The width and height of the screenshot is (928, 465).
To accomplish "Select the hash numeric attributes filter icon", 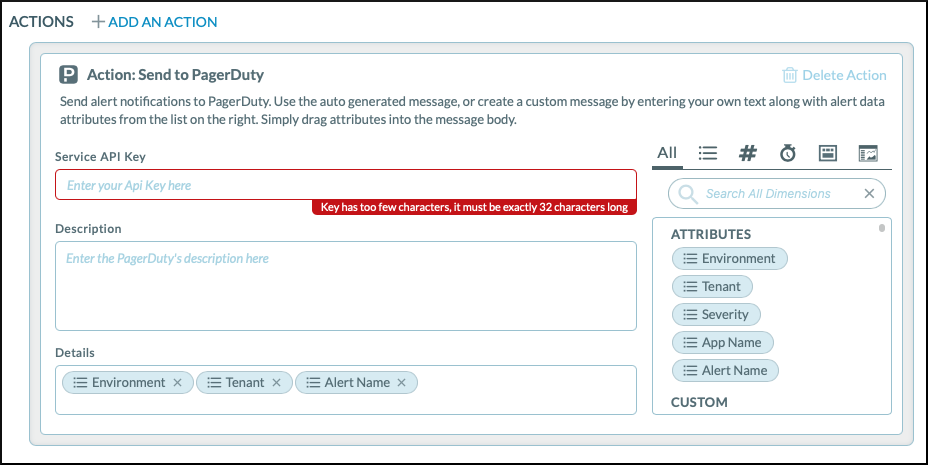I will click(747, 153).
